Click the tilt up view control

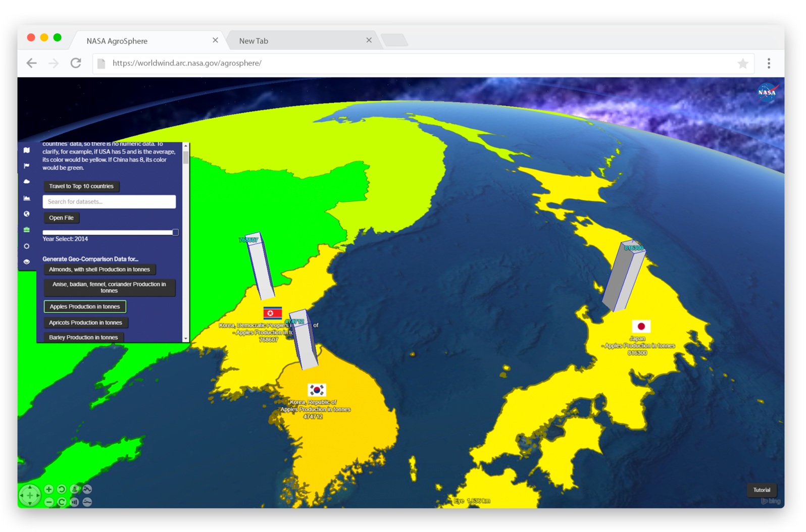click(x=74, y=489)
